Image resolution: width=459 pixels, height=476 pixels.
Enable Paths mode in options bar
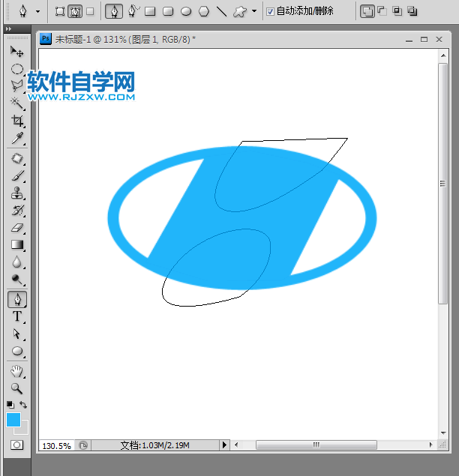(75, 11)
